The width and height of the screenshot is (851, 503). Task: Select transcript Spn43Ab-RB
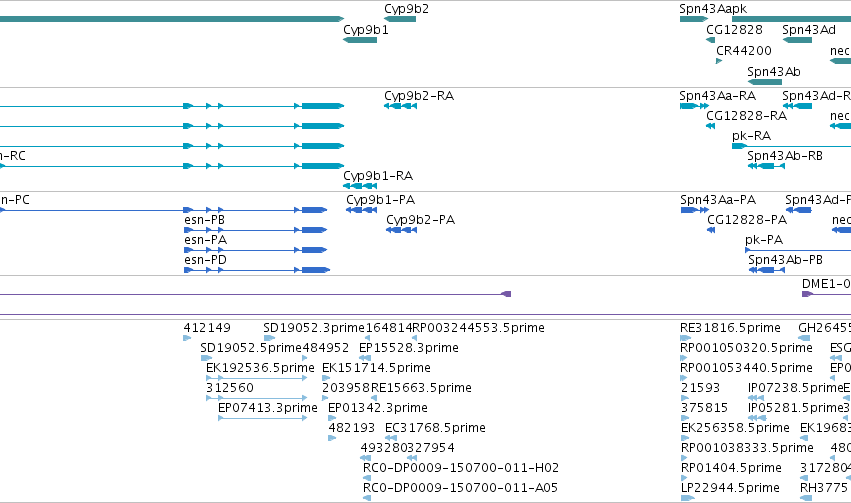click(785, 156)
